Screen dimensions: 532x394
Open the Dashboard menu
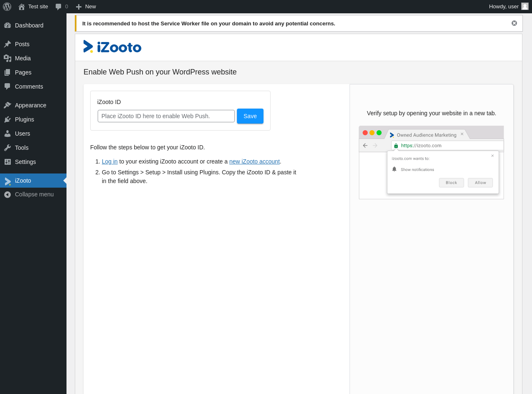click(x=29, y=25)
